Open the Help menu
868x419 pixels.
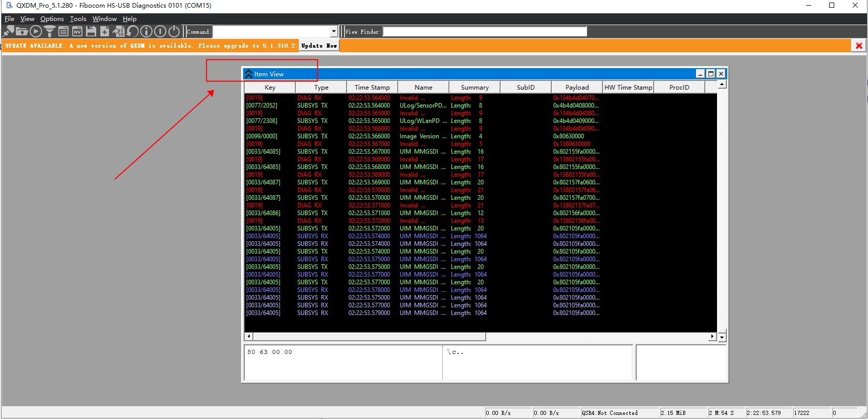(129, 19)
